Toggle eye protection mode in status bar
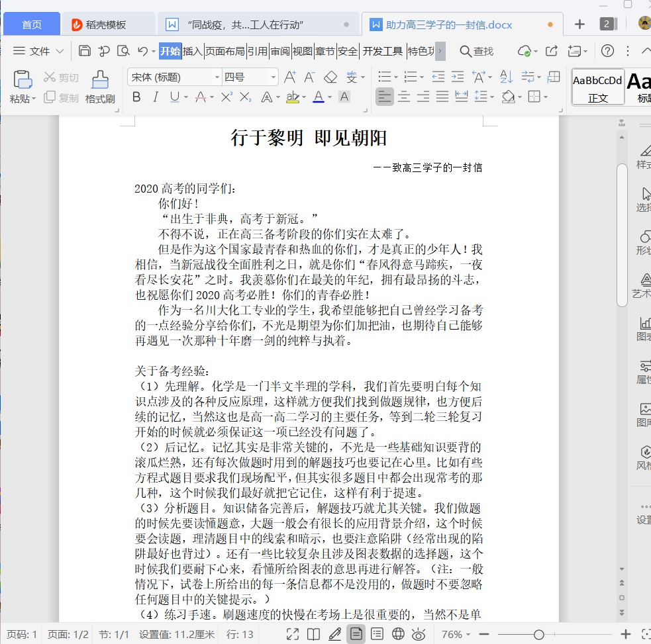This screenshot has height=644, width=651. click(x=419, y=634)
